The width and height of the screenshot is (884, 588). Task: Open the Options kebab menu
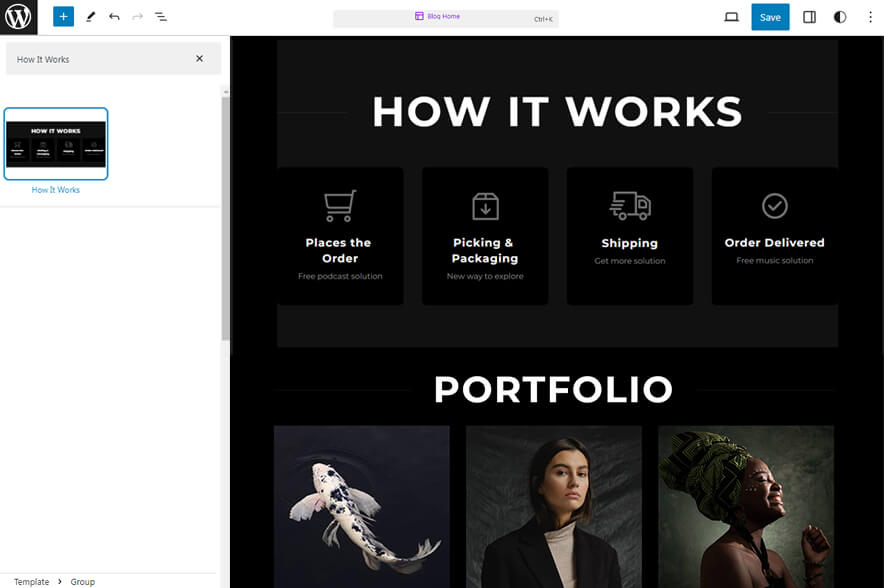tap(871, 16)
